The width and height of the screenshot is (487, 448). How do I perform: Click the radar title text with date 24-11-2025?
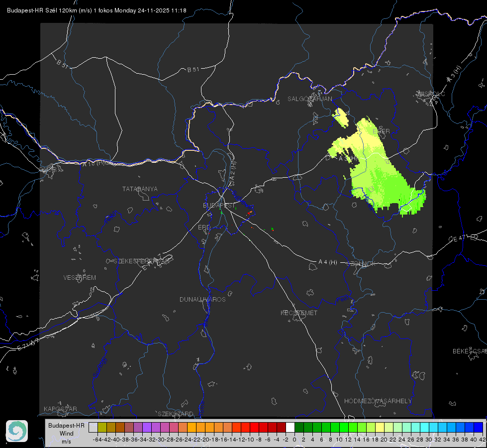pyautogui.click(x=97, y=10)
